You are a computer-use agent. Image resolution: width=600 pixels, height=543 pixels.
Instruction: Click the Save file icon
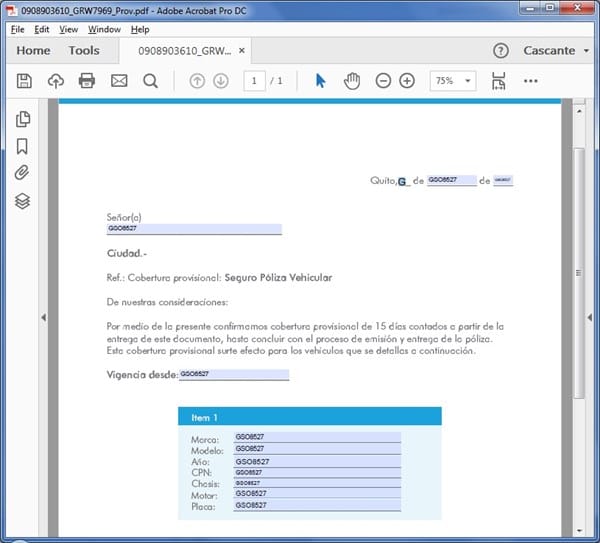coord(24,81)
